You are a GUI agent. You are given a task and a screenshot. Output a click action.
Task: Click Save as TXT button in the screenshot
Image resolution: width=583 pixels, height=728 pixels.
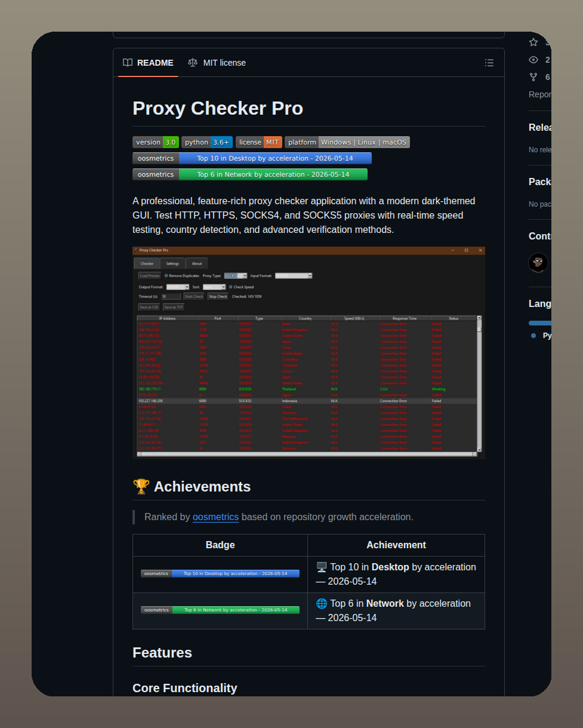[x=174, y=307]
